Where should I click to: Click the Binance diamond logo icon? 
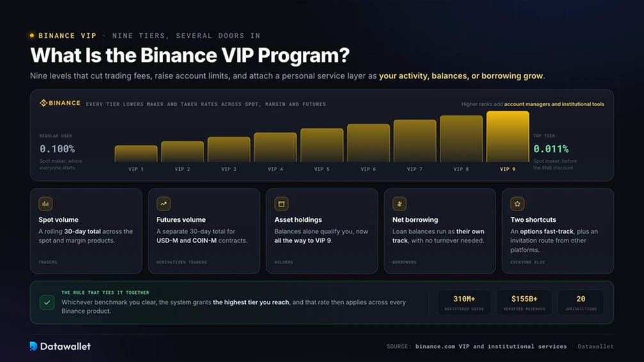coord(44,103)
